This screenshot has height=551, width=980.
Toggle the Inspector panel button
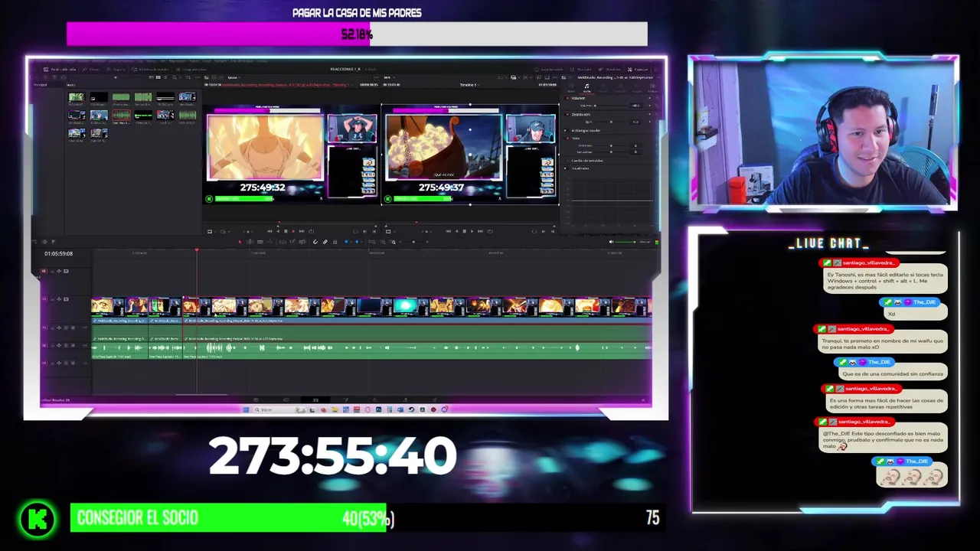point(638,70)
